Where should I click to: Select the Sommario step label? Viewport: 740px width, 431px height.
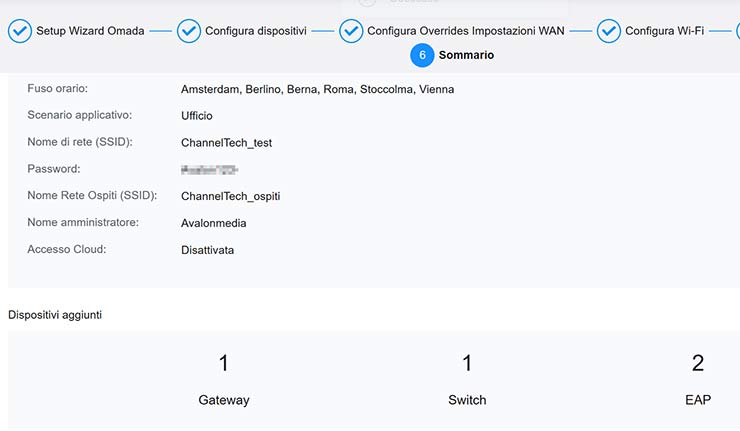(x=466, y=55)
